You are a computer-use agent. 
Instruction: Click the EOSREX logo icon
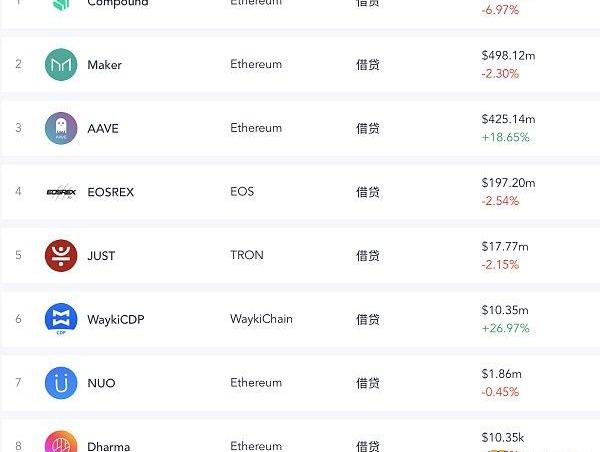(x=61, y=192)
